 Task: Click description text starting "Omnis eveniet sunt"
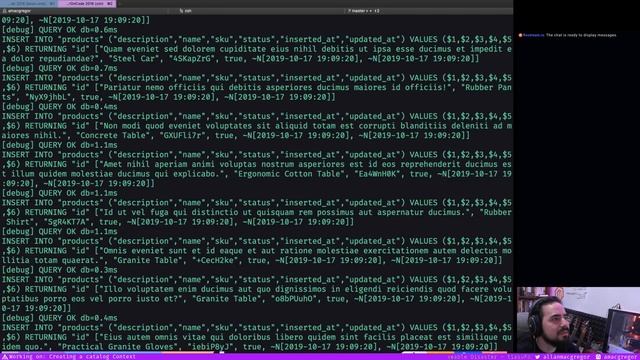click(256, 256)
